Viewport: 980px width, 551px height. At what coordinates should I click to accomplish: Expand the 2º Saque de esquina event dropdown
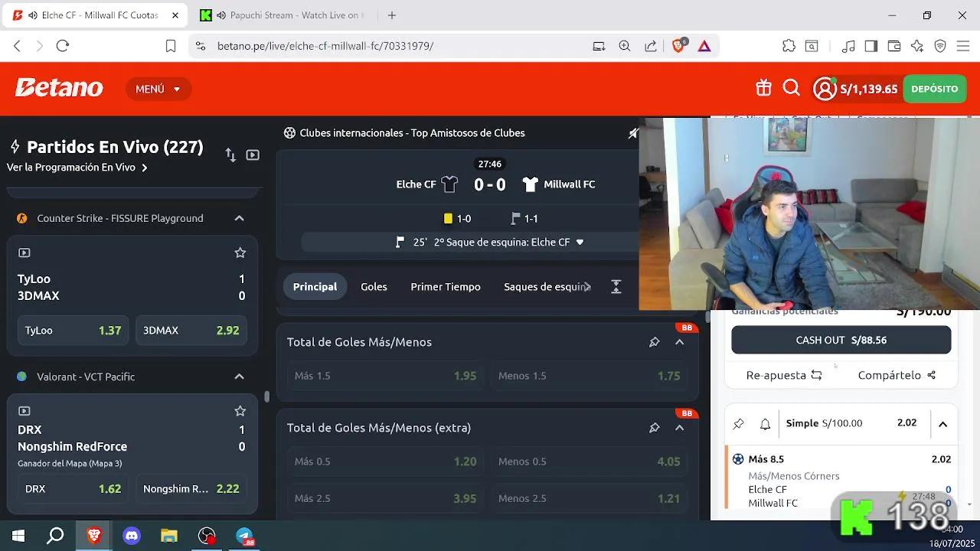[580, 243]
